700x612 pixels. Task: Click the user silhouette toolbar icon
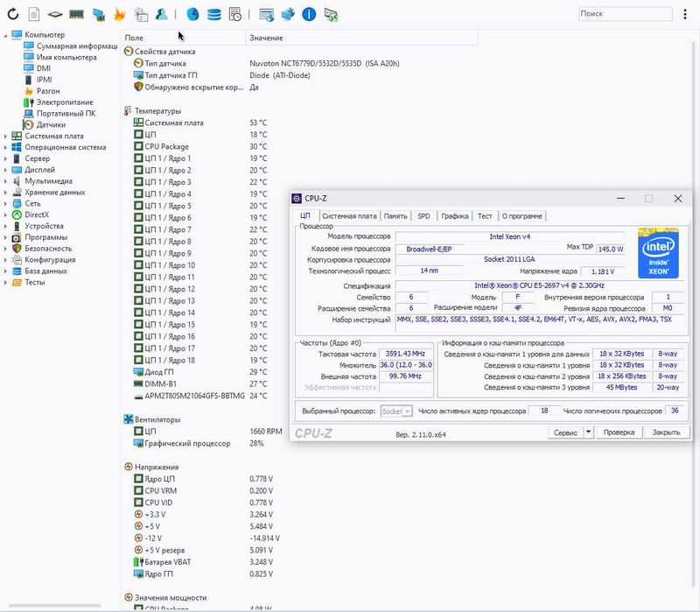pos(162,14)
